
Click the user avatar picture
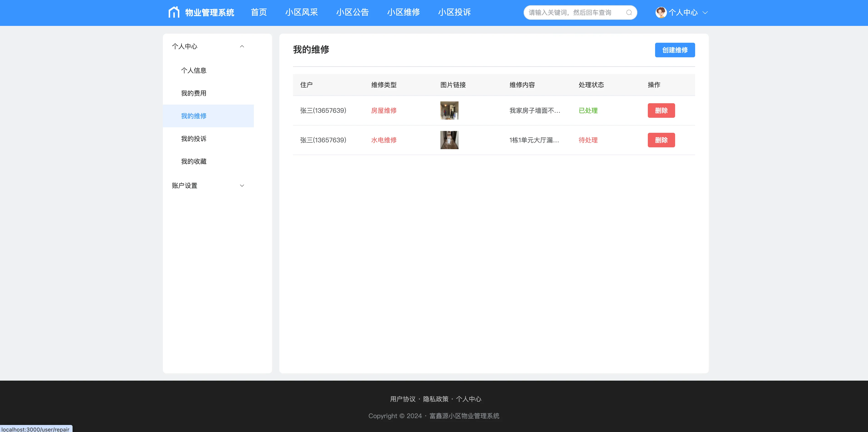[x=661, y=13]
